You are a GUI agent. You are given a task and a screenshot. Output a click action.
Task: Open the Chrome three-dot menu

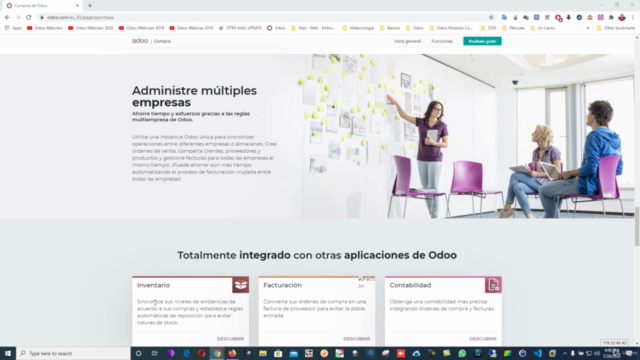coord(633,18)
